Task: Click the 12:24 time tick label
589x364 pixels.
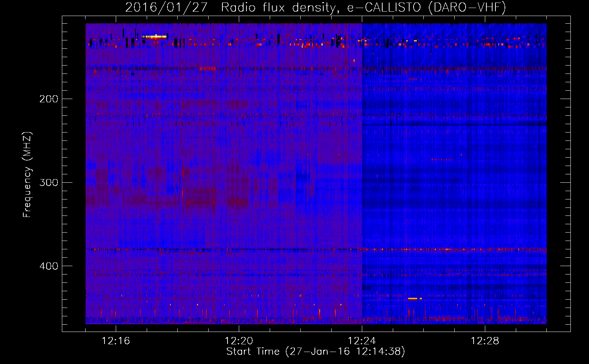Action: tap(362, 341)
